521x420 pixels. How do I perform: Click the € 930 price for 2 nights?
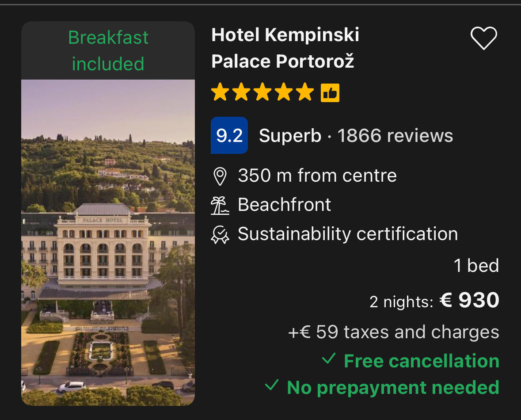469,301
